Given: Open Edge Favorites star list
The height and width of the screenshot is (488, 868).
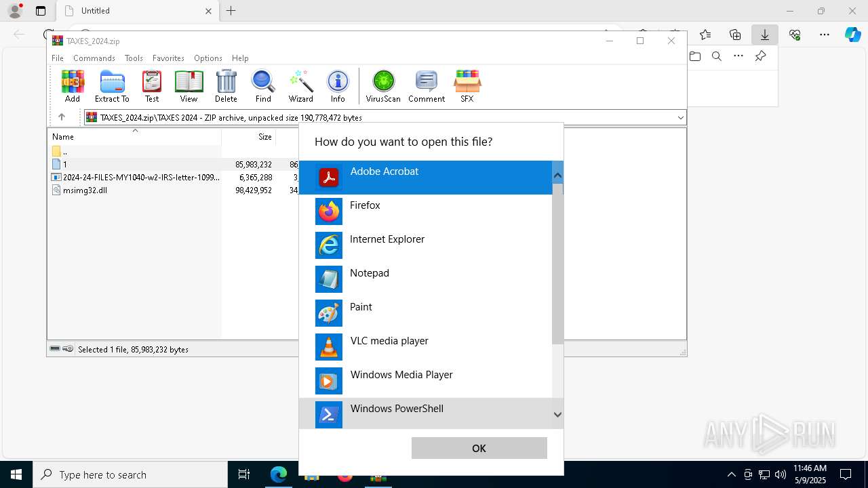Looking at the screenshot, I should click(x=705, y=35).
